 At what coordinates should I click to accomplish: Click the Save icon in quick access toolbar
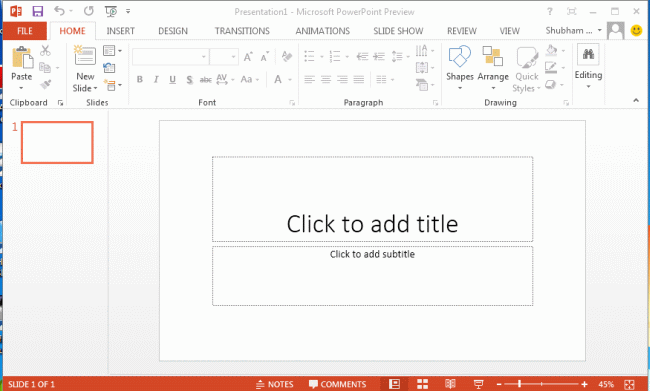38,11
